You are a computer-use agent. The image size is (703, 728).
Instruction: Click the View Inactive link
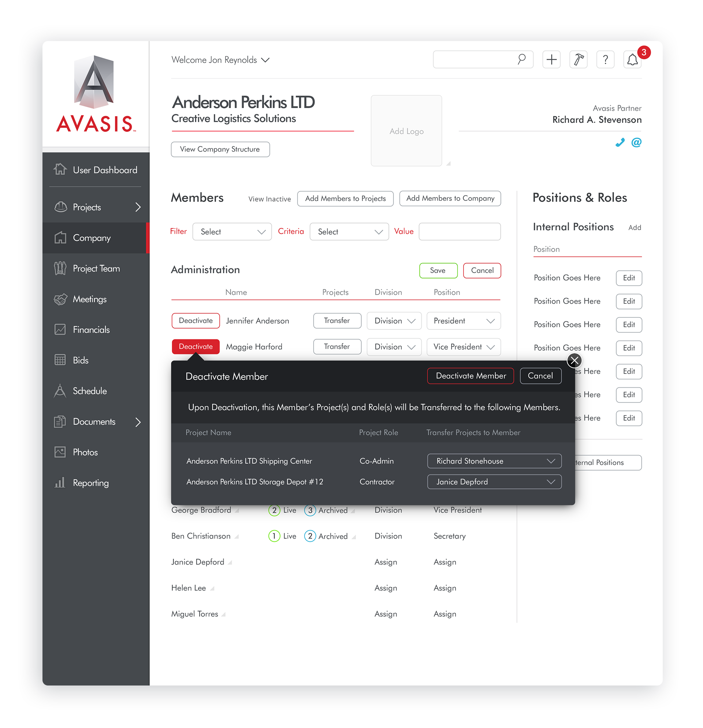(269, 199)
